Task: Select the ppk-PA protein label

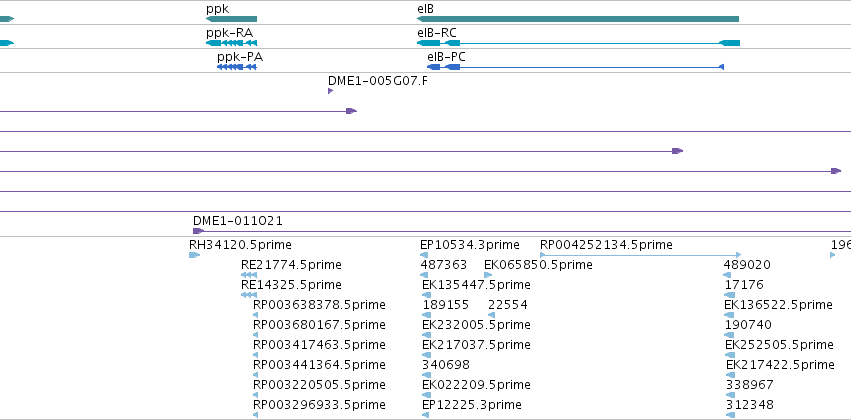Action: click(240, 57)
